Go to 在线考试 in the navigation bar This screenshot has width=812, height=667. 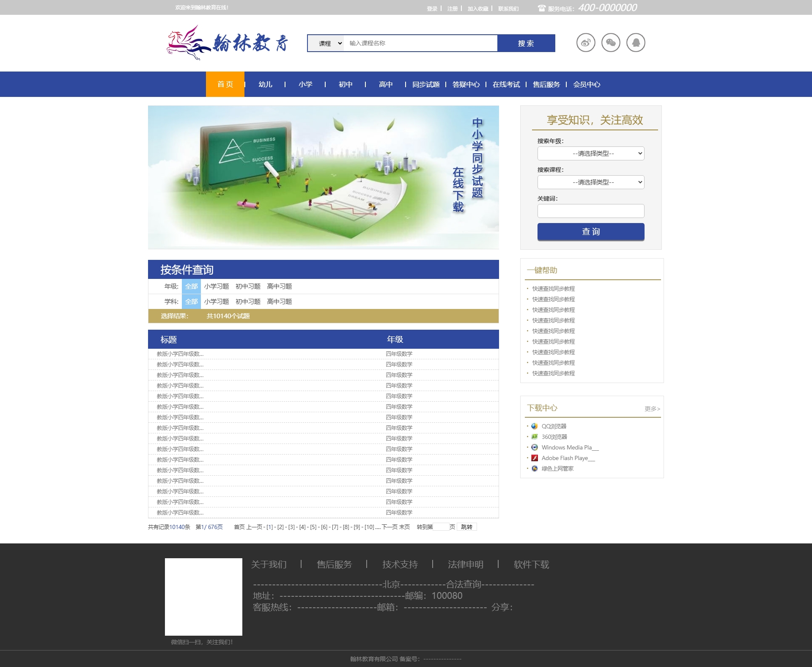coord(506,85)
